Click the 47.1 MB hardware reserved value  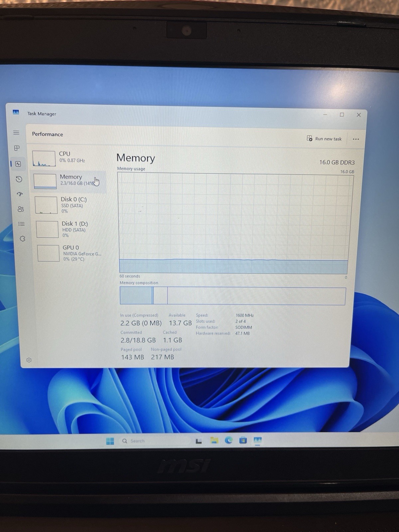click(242, 333)
